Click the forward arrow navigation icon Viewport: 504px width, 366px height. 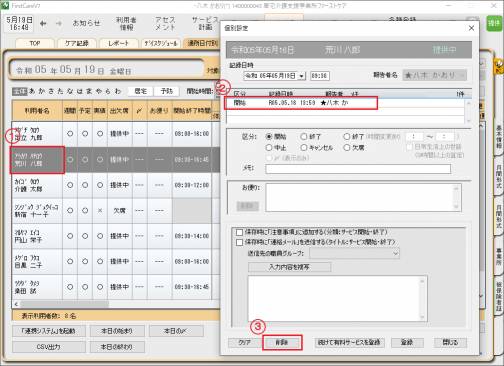pyautogui.click(x=59, y=23)
